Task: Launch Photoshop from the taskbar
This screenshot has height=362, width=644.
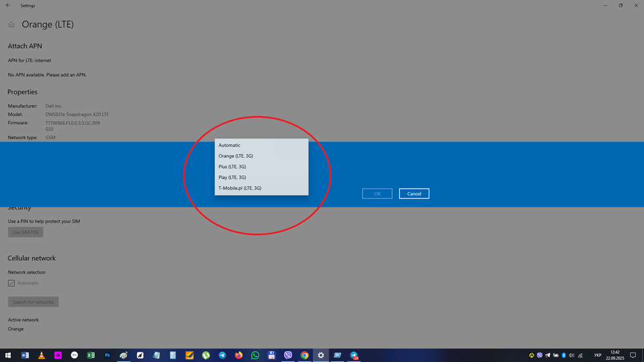Action: point(107,356)
